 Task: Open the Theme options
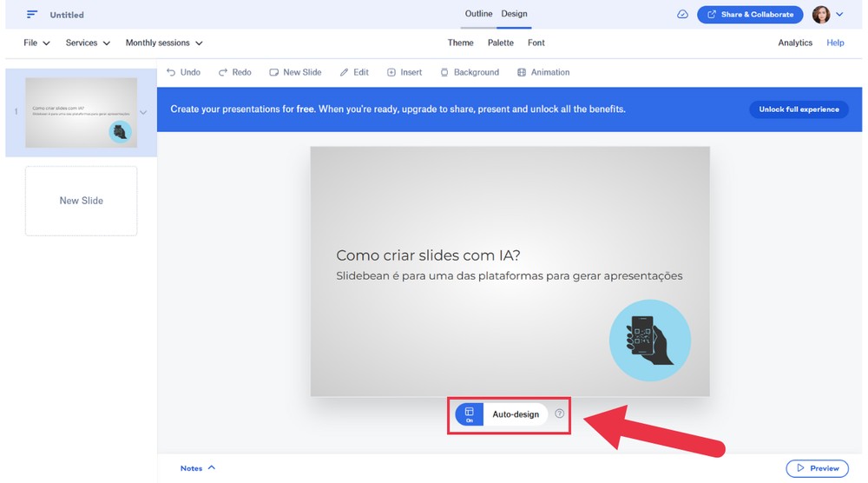point(461,43)
